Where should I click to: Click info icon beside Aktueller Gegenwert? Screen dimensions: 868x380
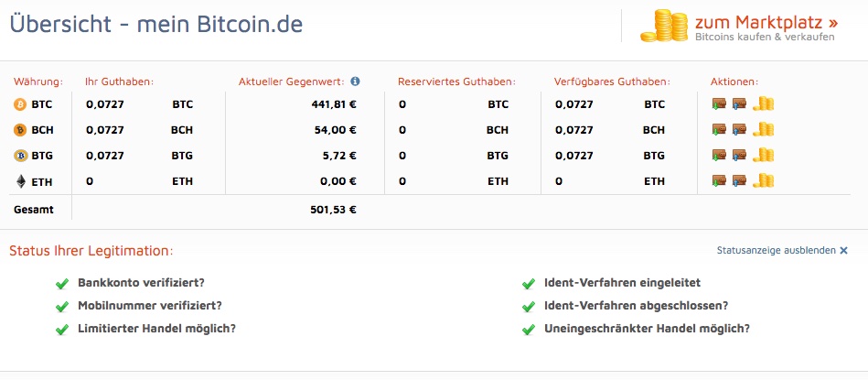[355, 81]
